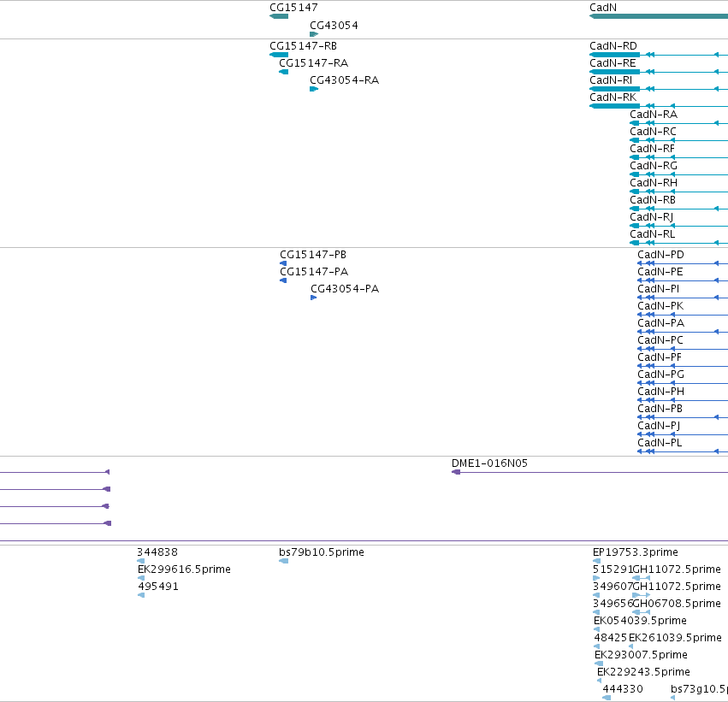Select protein CadN-PH
This screenshot has width=728, height=702.
tap(660, 392)
